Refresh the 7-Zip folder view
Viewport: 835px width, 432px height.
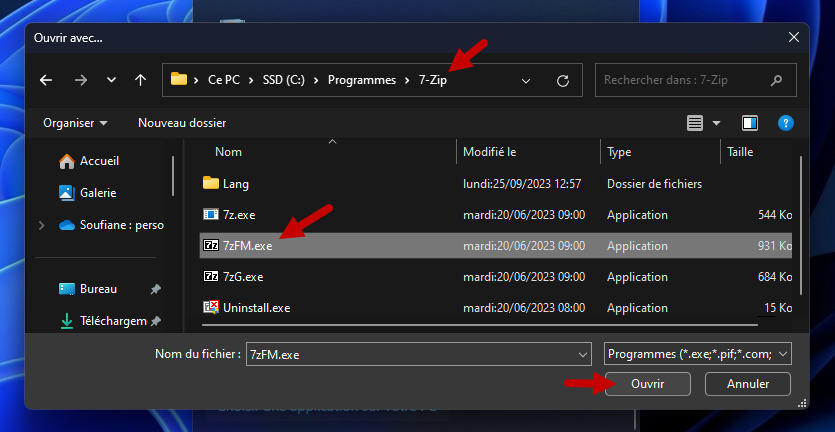tap(563, 81)
